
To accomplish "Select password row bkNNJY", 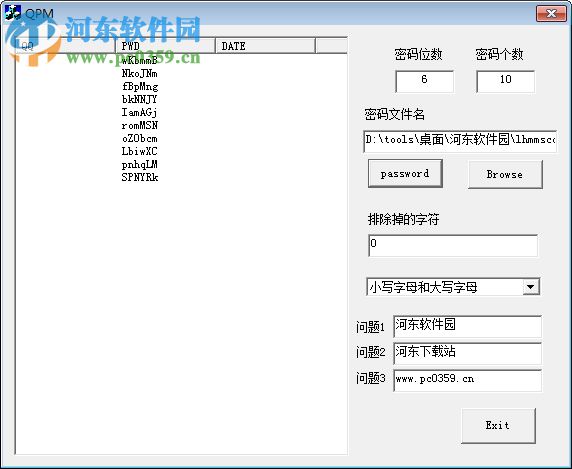I will [x=139, y=99].
